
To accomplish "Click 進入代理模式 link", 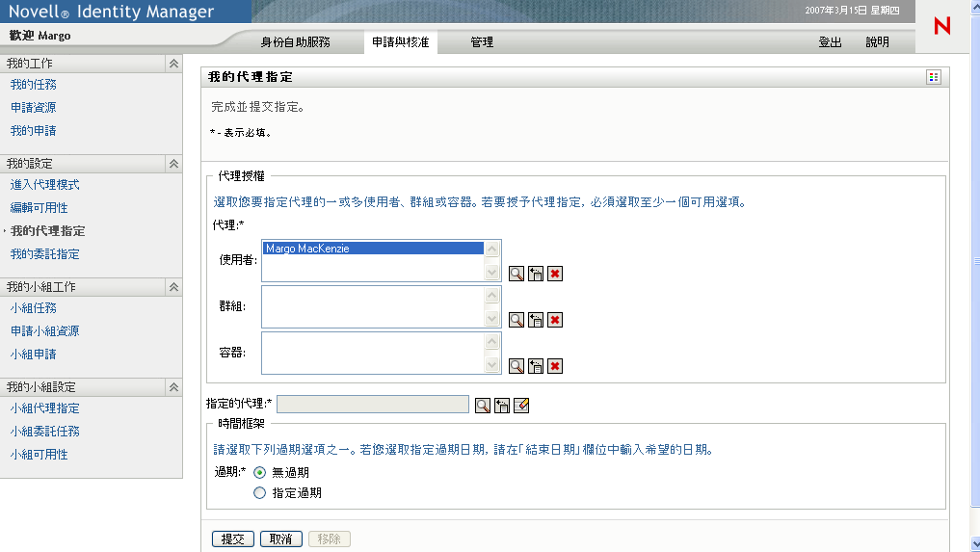I will tap(45, 184).
